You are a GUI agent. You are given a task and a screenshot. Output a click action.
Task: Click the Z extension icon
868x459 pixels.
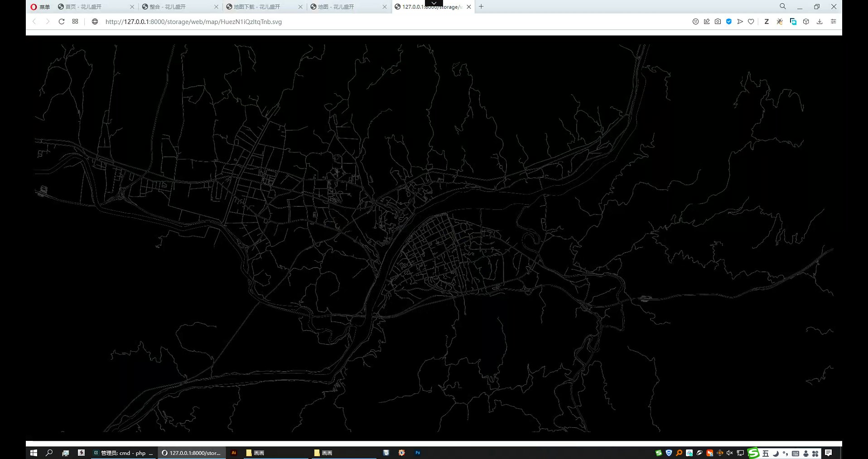[x=767, y=22]
